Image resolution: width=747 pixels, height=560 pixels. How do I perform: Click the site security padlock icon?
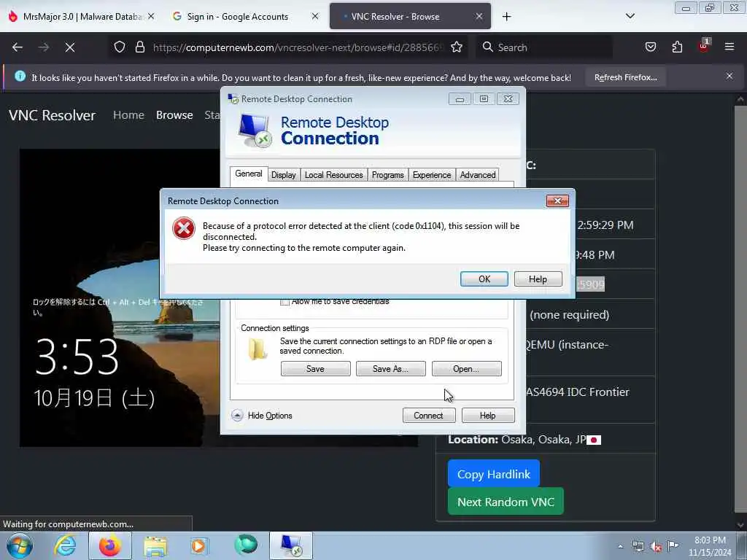click(x=139, y=47)
